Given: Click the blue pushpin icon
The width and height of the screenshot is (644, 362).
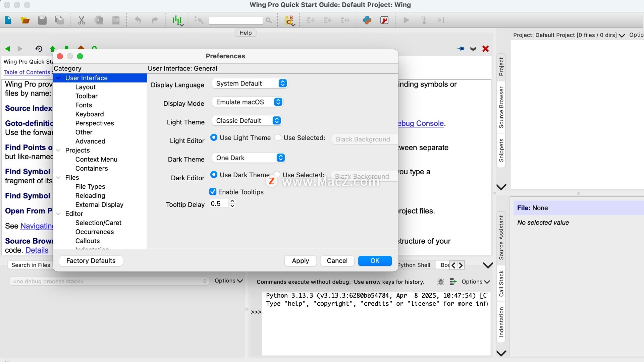Looking at the screenshot, I should point(461,49).
